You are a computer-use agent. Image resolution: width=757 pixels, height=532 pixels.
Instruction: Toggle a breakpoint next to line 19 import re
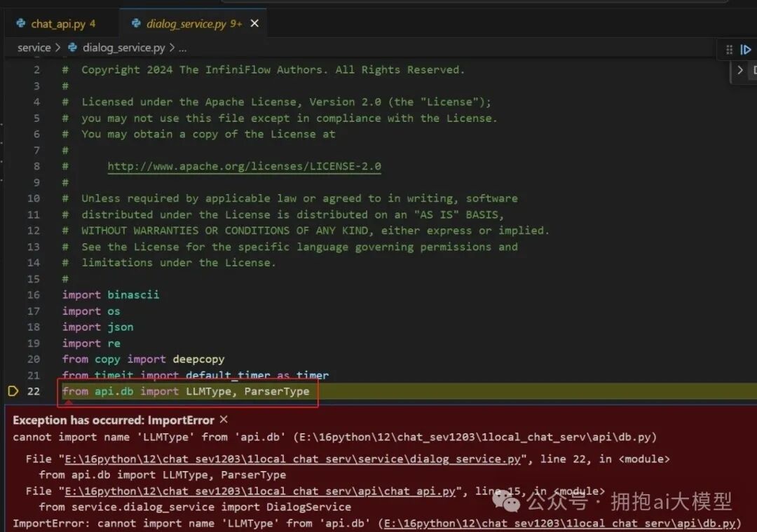point(14,343)
